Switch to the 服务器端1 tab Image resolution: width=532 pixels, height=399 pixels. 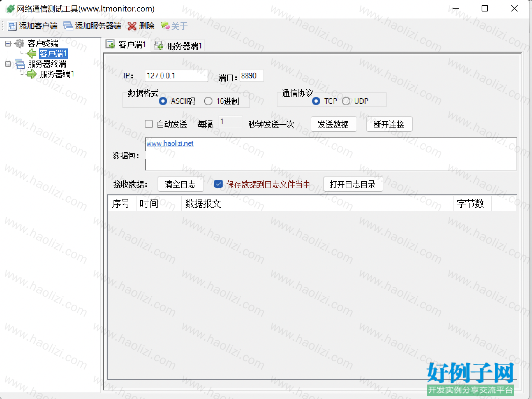178,46
